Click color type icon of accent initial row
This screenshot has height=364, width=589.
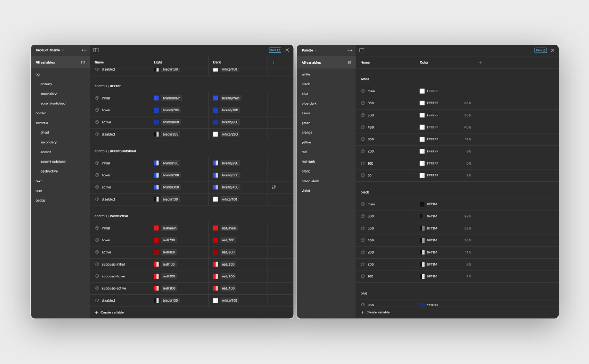pos(97,98)
